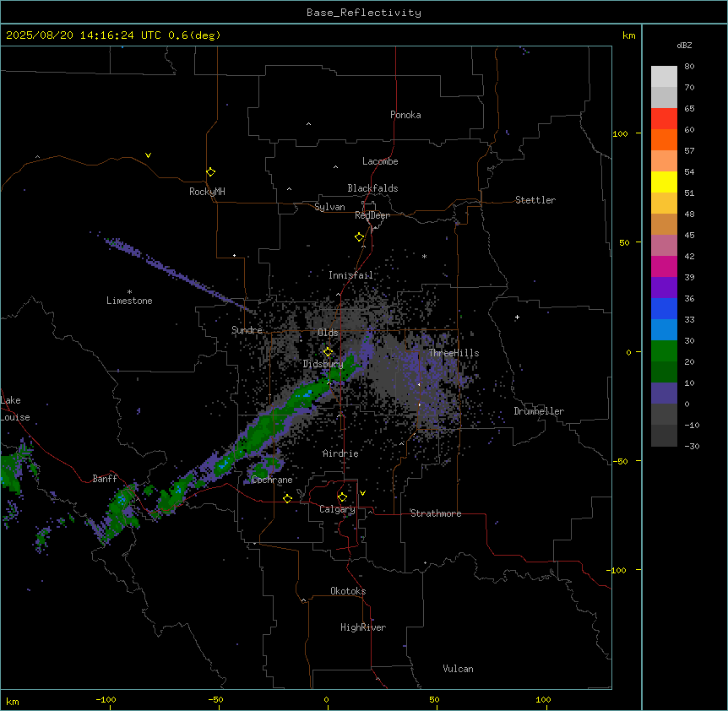Click the Limestone label

(129, 301)
